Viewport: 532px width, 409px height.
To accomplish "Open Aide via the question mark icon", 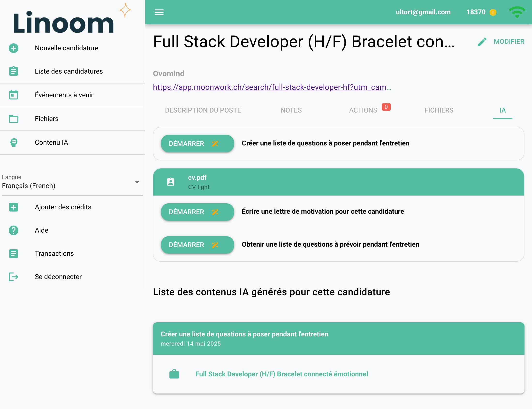I will coord(13,230).
